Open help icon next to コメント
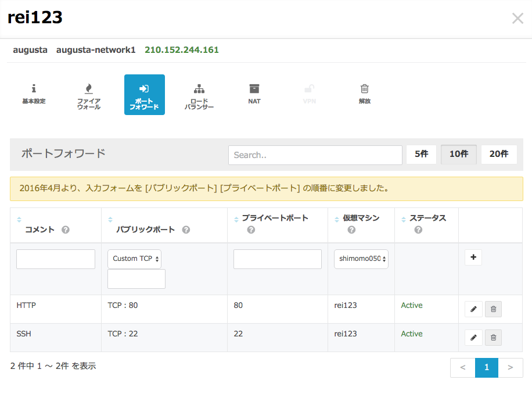Viewport: 532px width, 405px height. [x=66, y=230]
